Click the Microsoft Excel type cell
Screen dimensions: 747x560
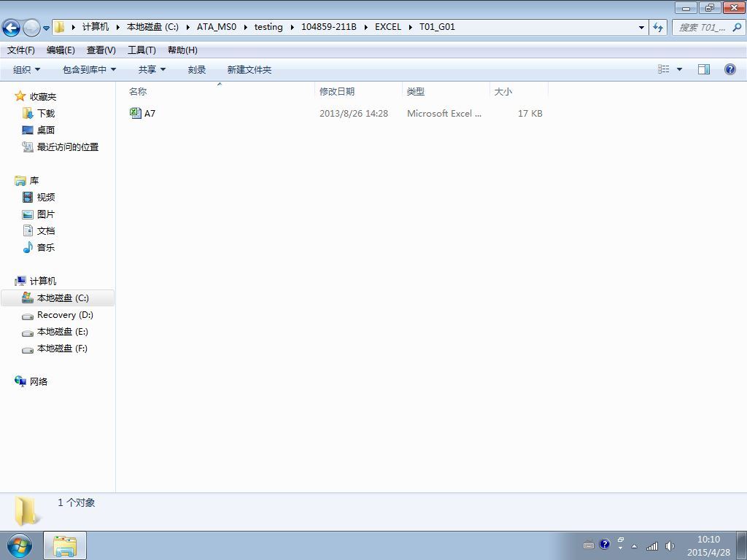point(444,113)
